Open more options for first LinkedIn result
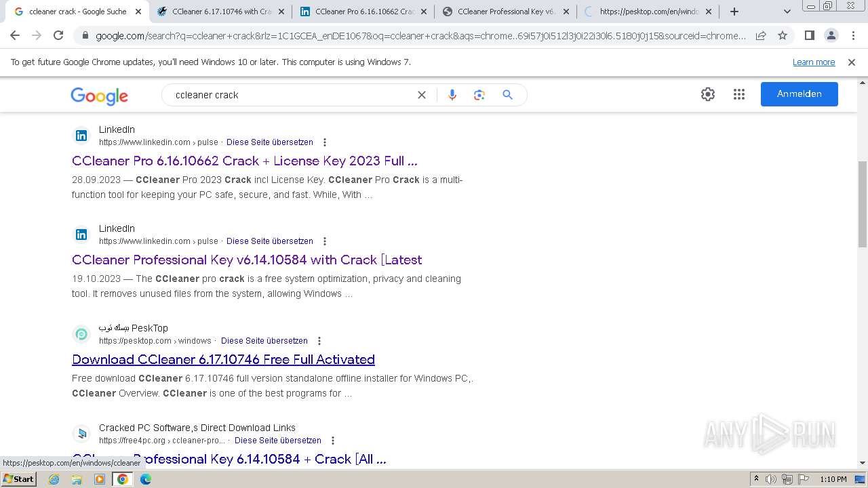The image size is (868, 488). coord(325,142)
